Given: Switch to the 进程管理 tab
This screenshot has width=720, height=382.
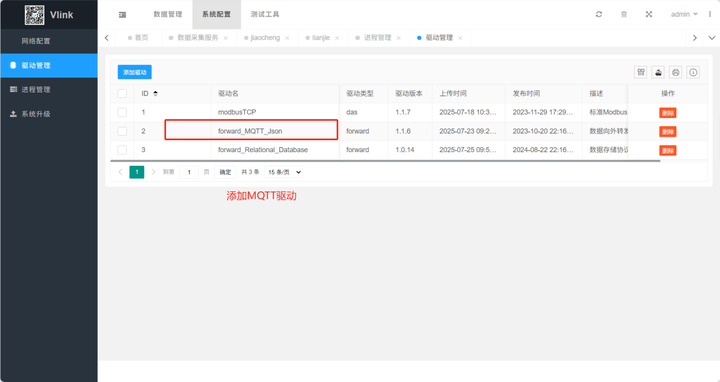Looking at the screenshot, I should (377, 38).
